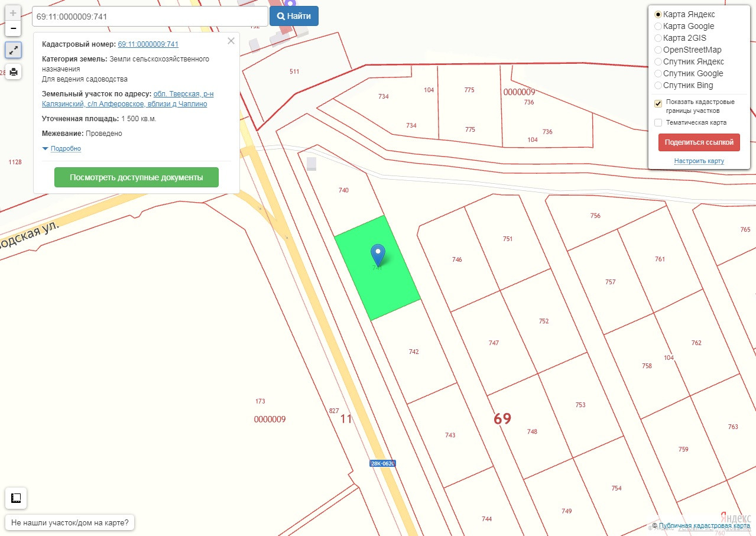The height and width of the screenshot is (536, 756).
Task: Click parcel number 754 on map
Action: (x=617, y=488)
